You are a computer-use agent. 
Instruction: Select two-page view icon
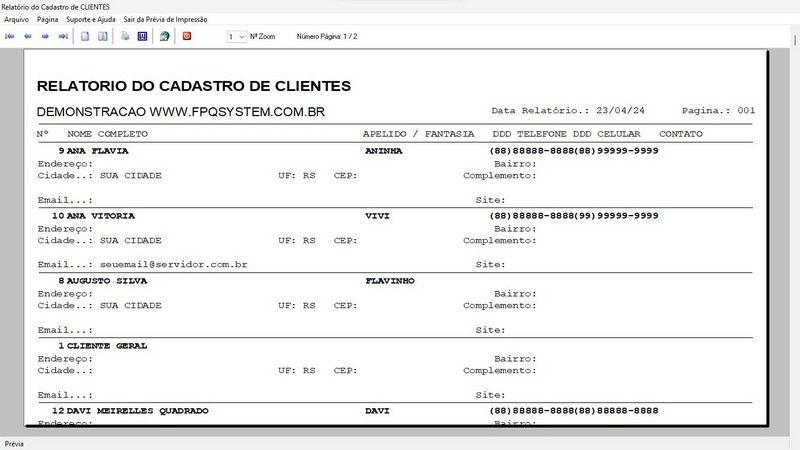coord(102,36)
